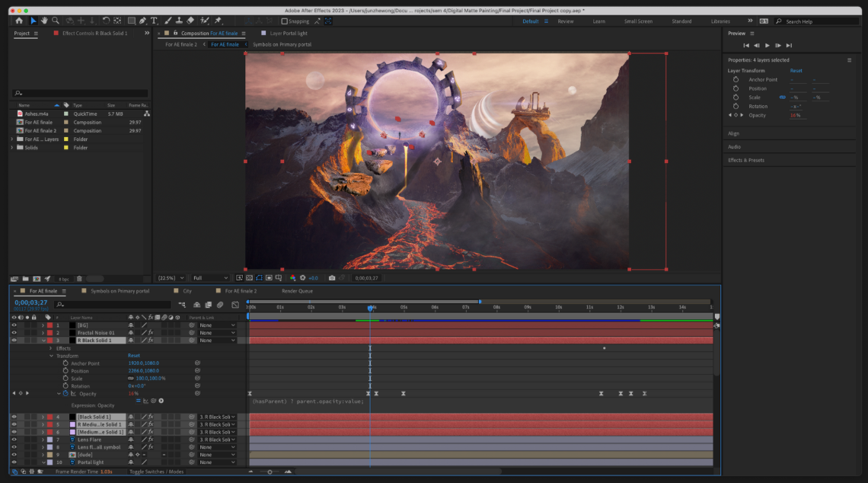Select the Review workspace

pos(565,21)
